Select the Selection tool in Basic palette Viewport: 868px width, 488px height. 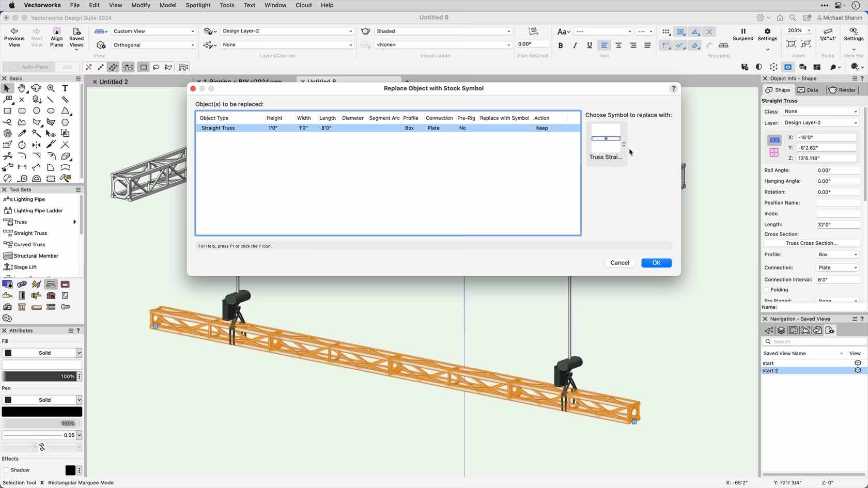7,88
